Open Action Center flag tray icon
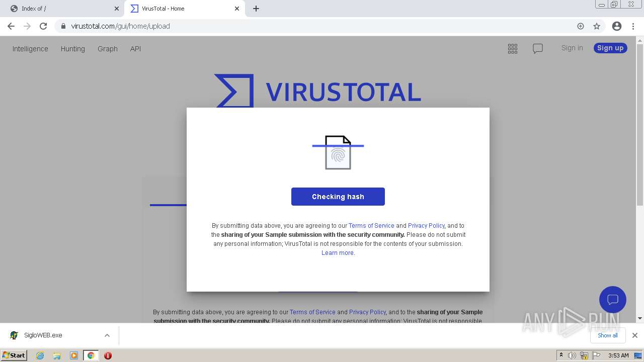 pyautogui.click(x=596, y=355)
